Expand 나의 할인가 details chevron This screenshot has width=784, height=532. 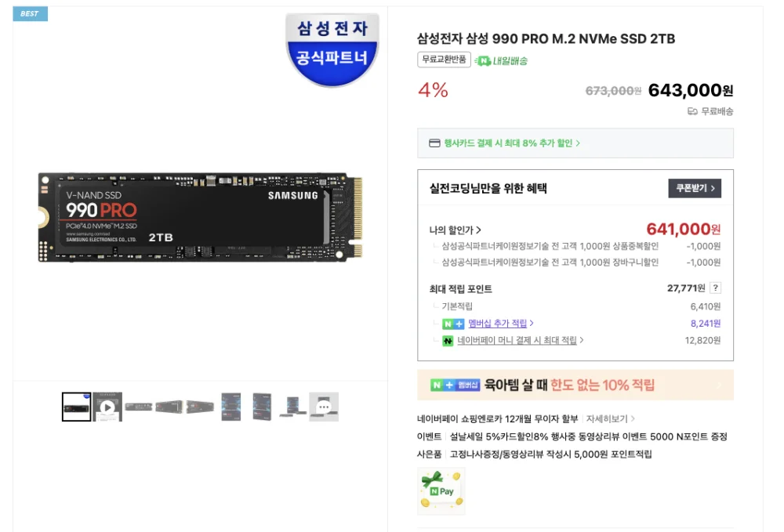478,230
